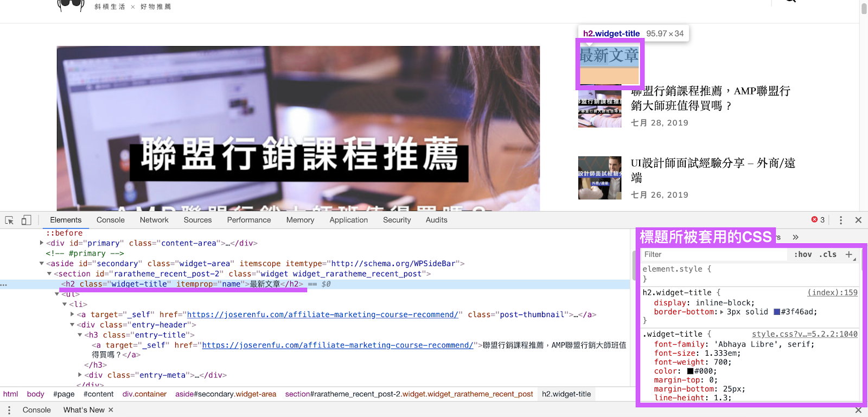Open the UI設計師面試經驗分享 article link
Screen dimensions: 868x417
click(713, 170)
